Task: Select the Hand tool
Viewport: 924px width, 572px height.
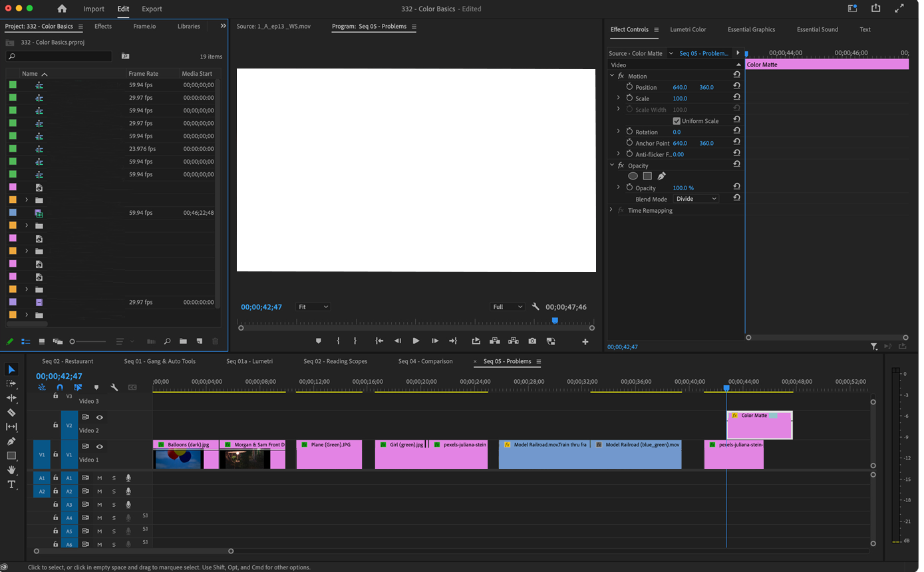Action: [x=11, y=470]
